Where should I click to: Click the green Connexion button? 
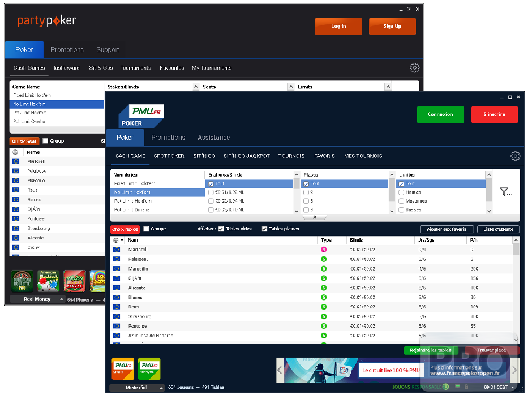coord(440,114)
